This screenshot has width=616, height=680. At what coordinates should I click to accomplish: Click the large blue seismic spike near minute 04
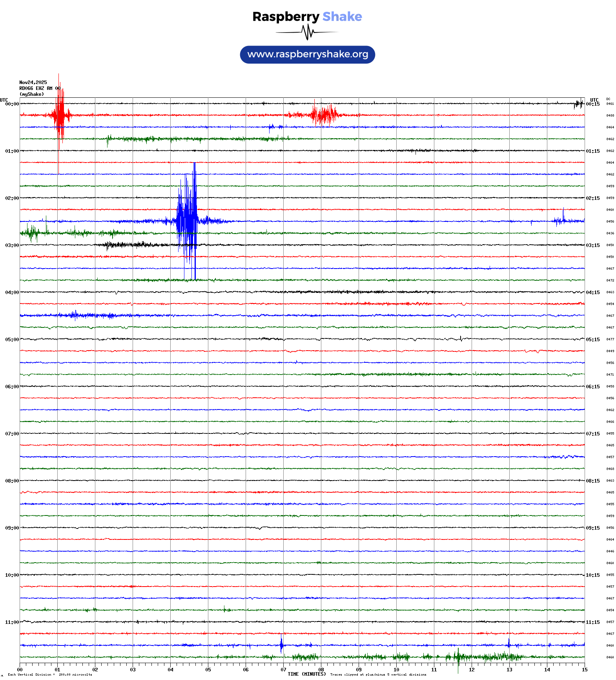pos(188,221)
